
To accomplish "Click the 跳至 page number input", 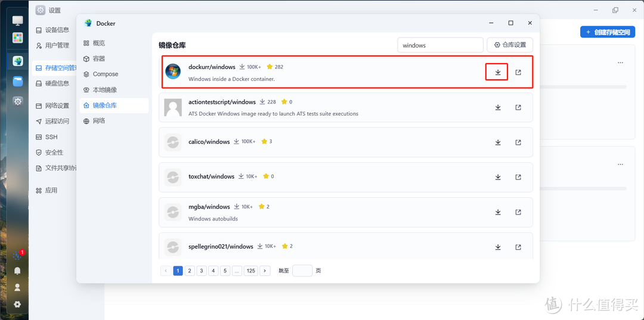I will pyautogui.click(x=302, y=271).
